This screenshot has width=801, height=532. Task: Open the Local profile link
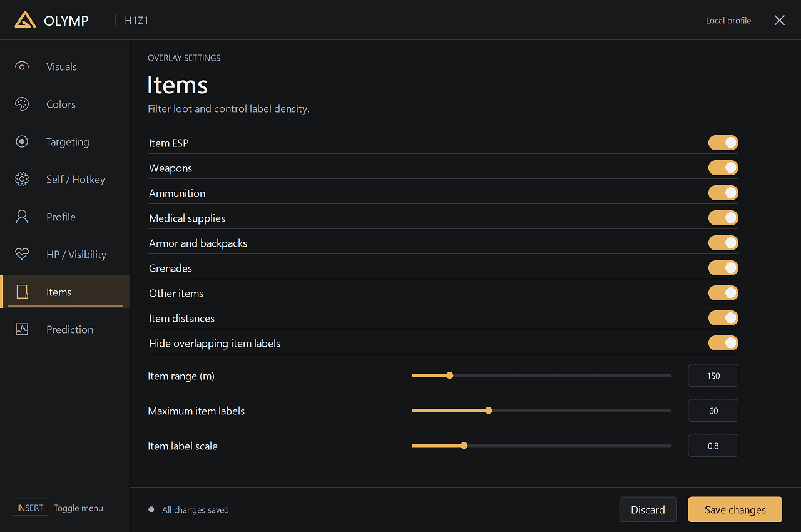pos(728,21)
